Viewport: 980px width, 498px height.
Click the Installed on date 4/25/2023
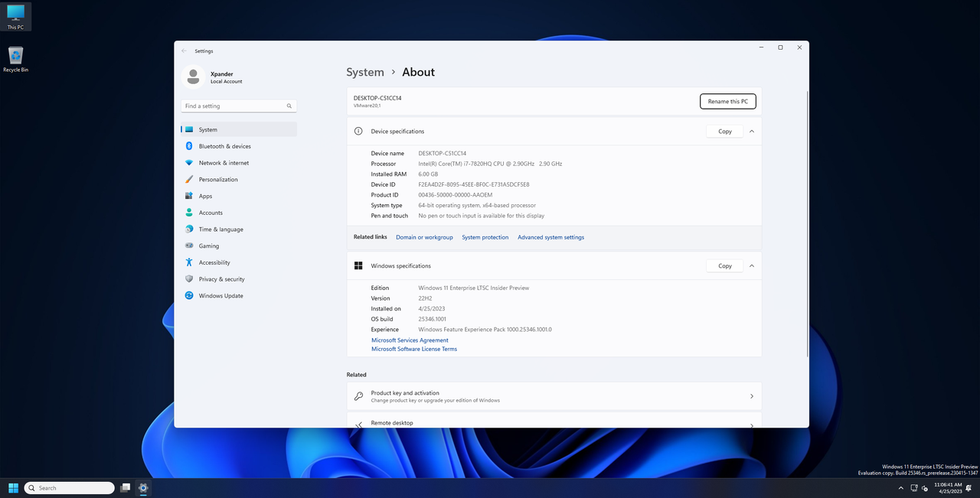click(x=431, y=309)
